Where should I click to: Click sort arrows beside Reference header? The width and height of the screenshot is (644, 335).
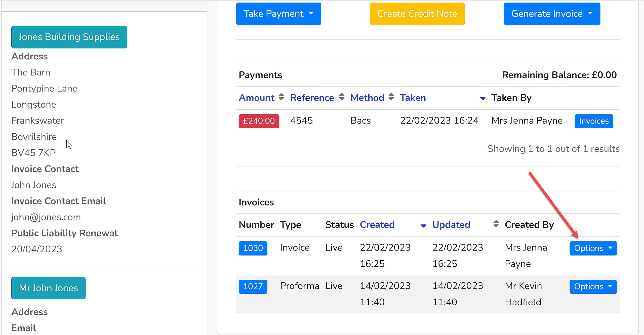click(x=341, y=97)
